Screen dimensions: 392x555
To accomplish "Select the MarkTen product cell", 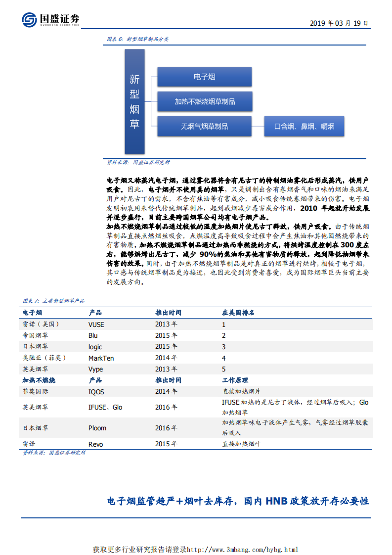I will point(101,358).
